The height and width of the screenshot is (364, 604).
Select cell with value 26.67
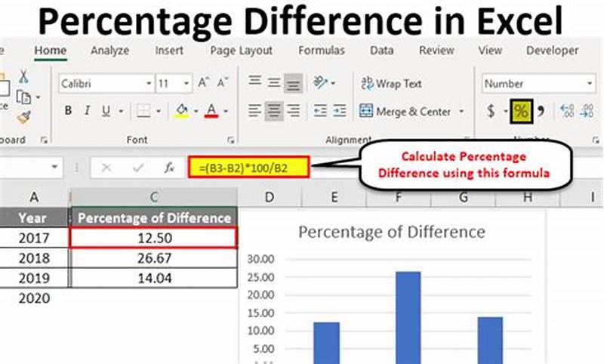(x=154, y=258)
